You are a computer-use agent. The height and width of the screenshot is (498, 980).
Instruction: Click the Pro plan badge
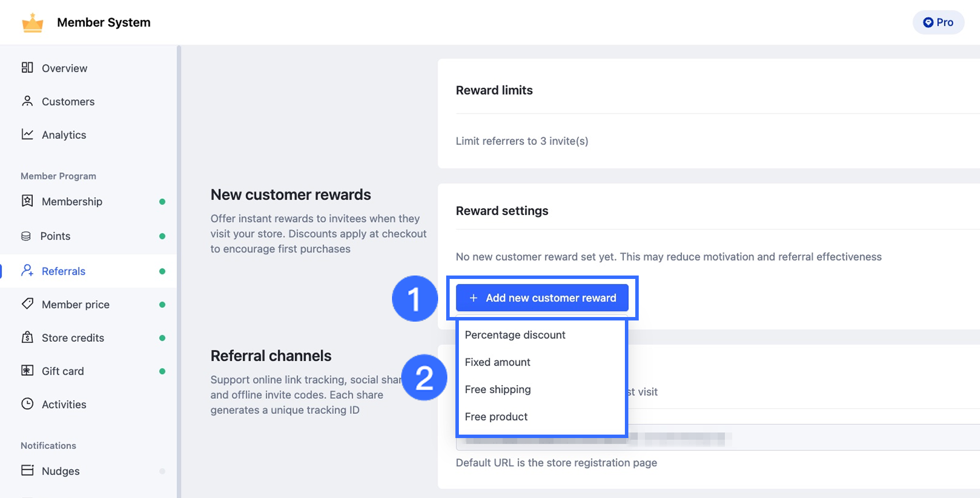pos(938,22)
